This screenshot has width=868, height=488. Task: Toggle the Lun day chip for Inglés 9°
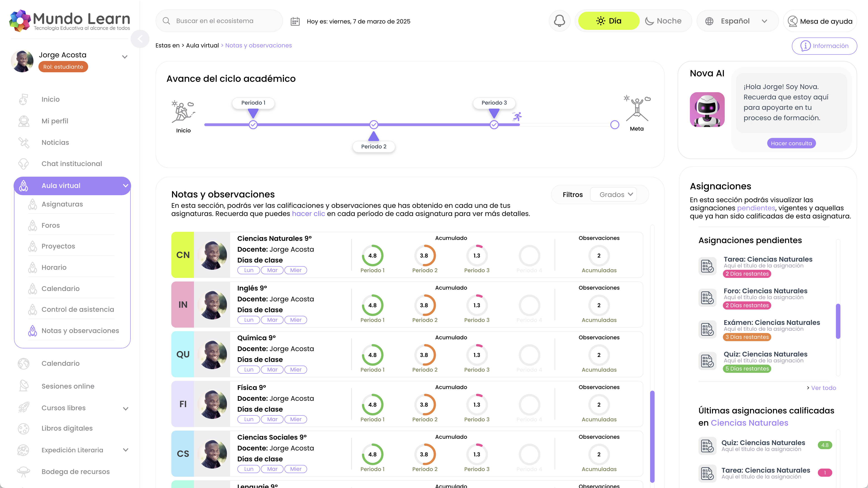tap(249, 320)
